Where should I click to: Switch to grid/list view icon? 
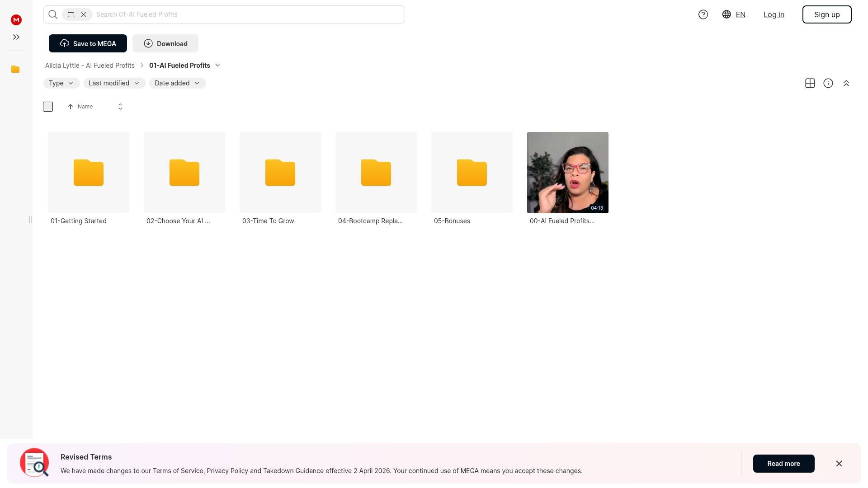[810, 83]
